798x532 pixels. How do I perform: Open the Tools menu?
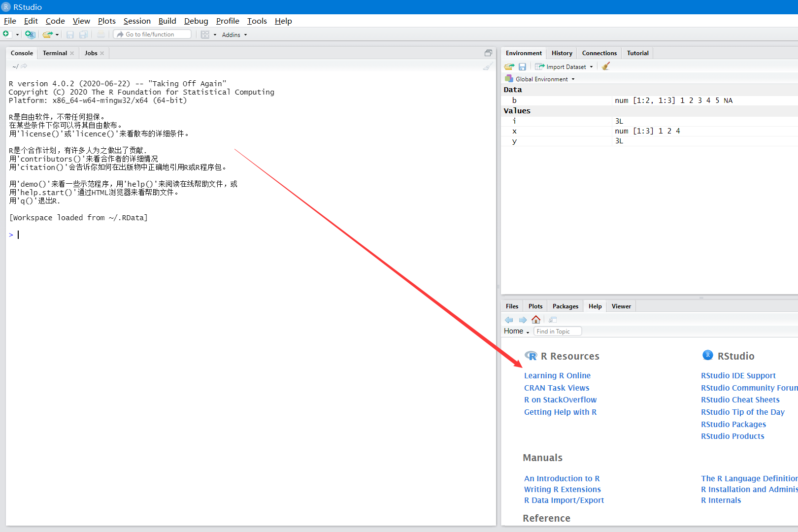coord(257,21)
